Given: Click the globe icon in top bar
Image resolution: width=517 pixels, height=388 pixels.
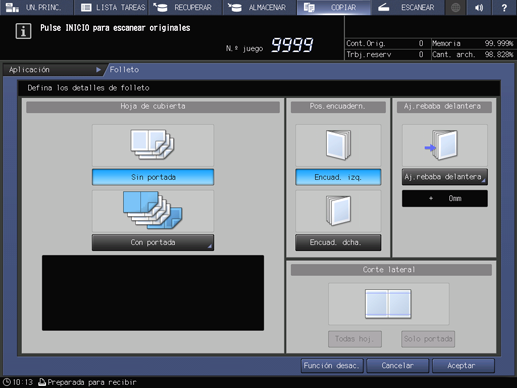Looking at the screenshot, I should [456, 7].
